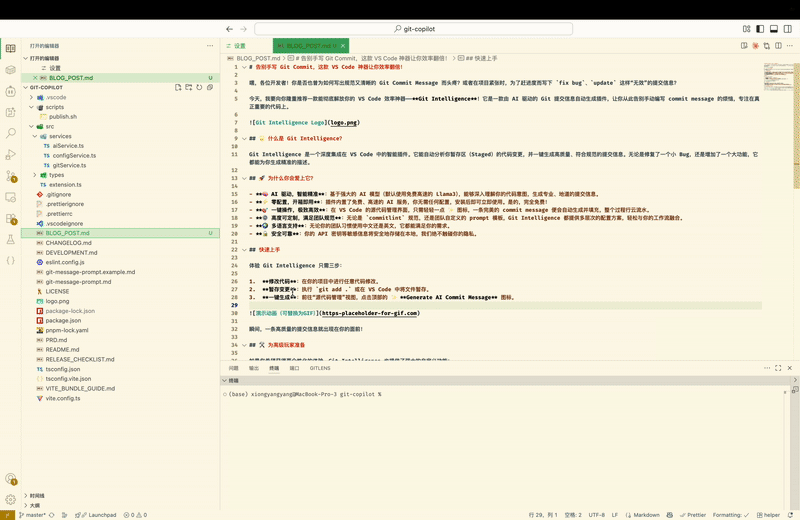Viewport: 800px width, 520px height.
Task: Collapse all folders in explorer
Action: coord(210,87)
